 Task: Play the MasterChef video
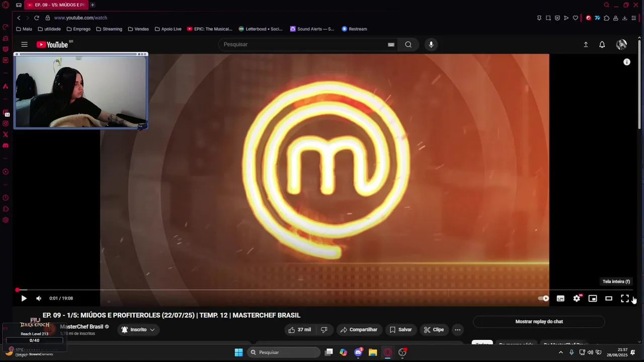(x=24, y=298)
